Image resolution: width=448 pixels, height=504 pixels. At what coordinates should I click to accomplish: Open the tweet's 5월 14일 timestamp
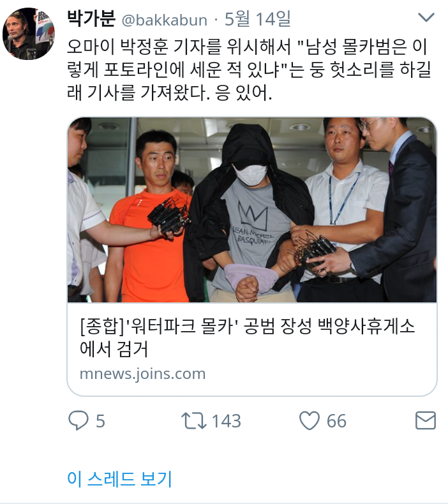(258, 19)
